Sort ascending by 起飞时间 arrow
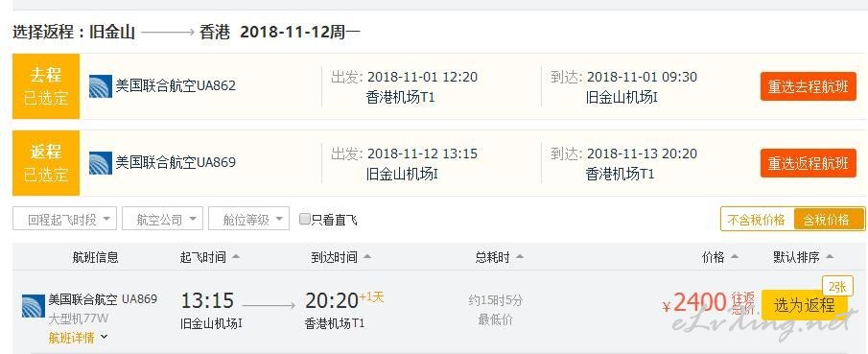The image size is (868, 354). coord(235,257)
